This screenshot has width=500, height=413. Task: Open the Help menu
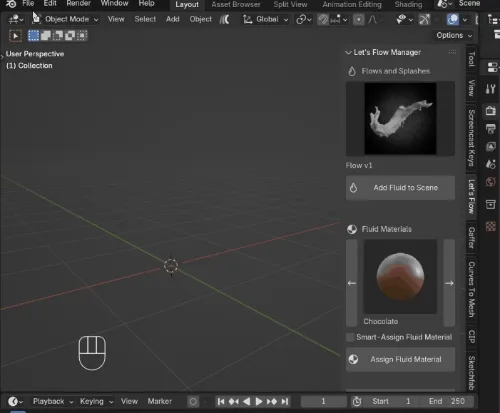(146, 3)
